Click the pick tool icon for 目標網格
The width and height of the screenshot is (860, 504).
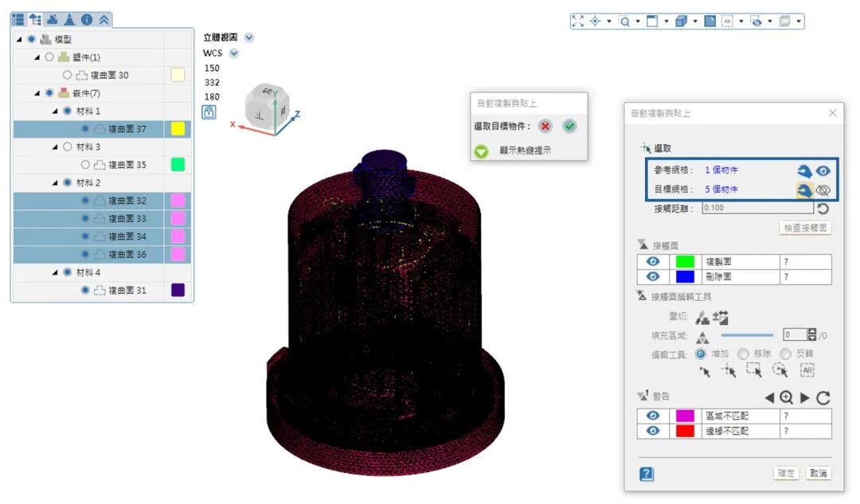coord(804,189)
